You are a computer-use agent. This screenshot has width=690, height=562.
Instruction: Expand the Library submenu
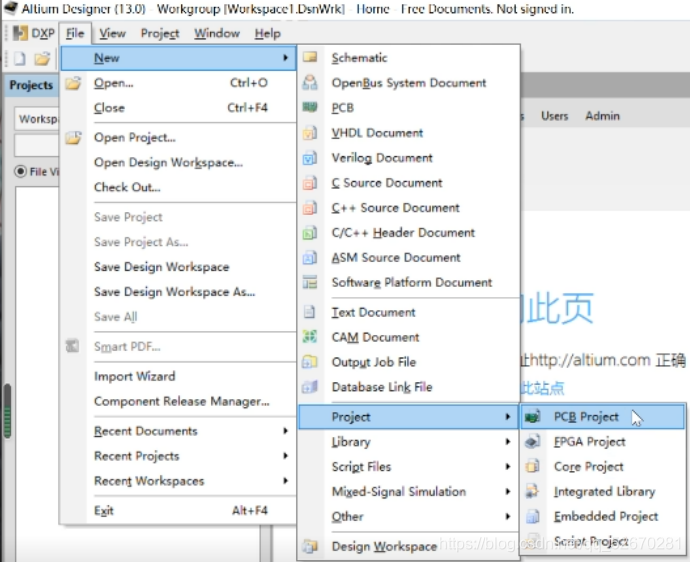[x=408, y=442]
